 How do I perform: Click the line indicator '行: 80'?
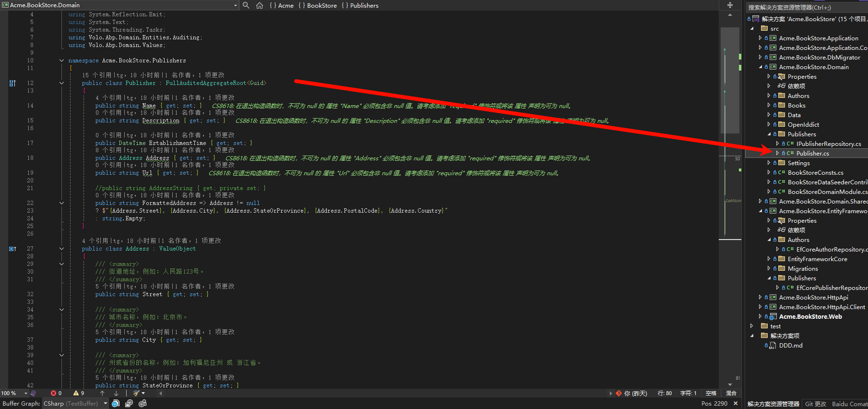click(x=665, y=393)
